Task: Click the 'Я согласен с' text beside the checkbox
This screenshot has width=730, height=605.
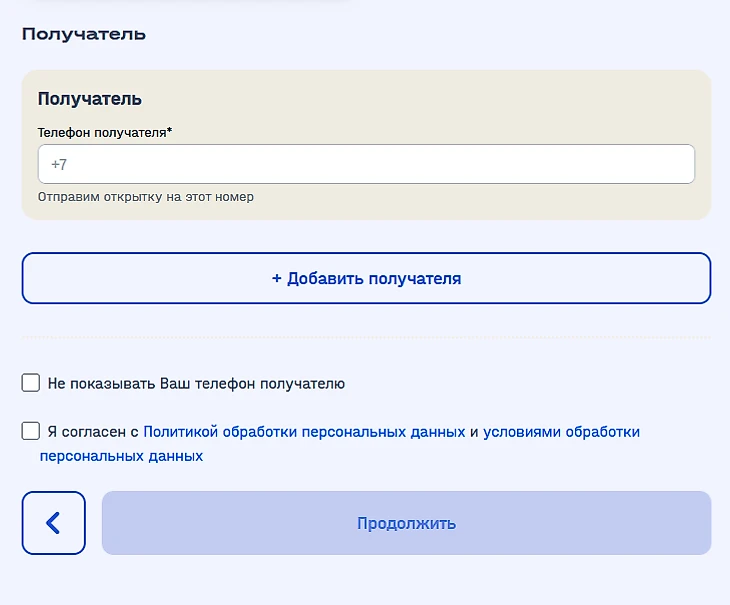Action: tap(92, 432)
